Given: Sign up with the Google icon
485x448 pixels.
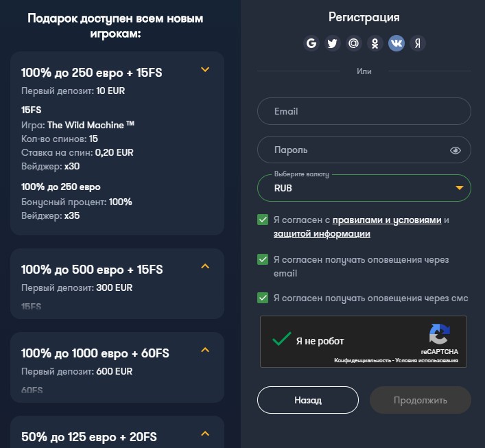Looking at the screenshot, I should point(311,43).
